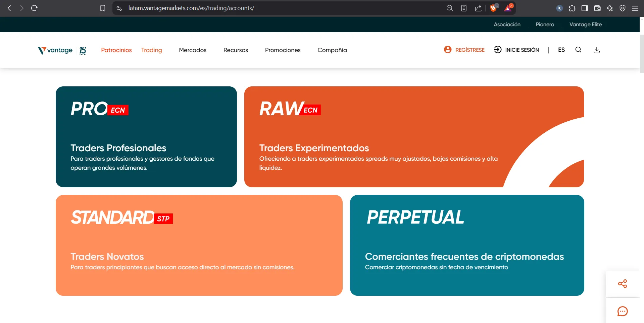Open the site search magnifier
Image resolution: width=644 pixels, height=323 pixels.
tap(578, 50)
